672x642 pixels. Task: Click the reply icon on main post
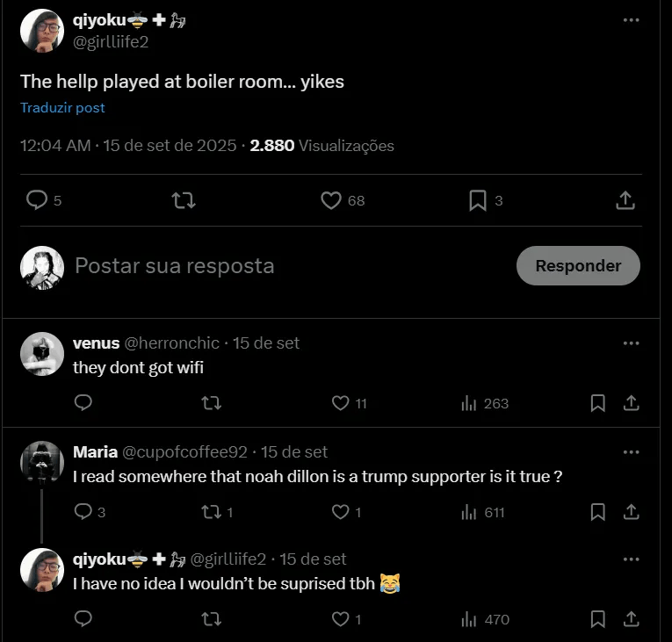(x=37, y=200)
